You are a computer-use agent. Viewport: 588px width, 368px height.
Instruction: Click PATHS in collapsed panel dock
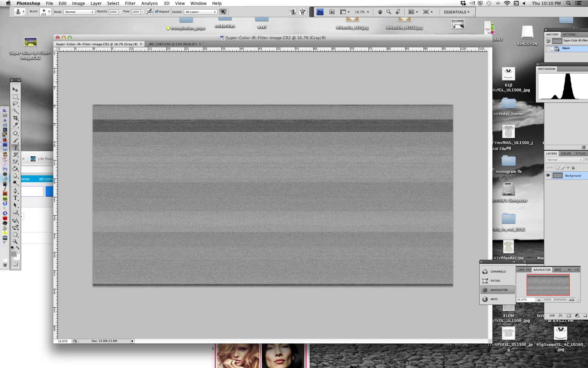pos(497,281)
